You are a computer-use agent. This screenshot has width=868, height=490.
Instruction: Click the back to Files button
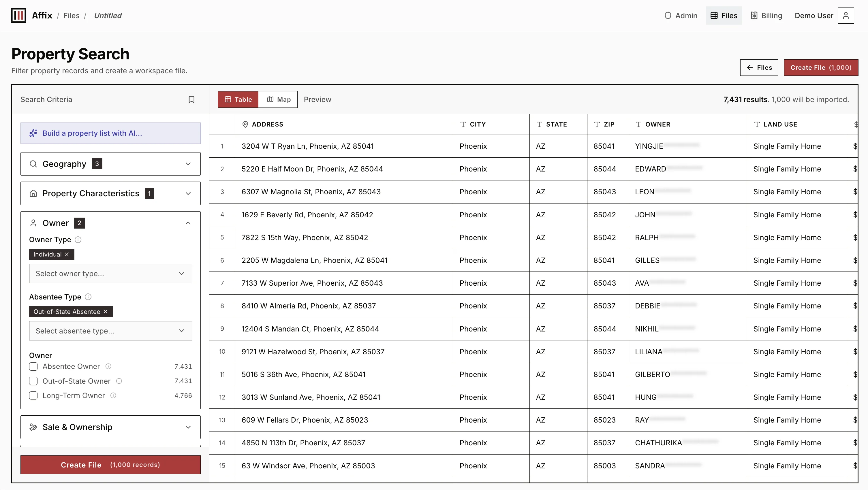(x=759, y=67)
